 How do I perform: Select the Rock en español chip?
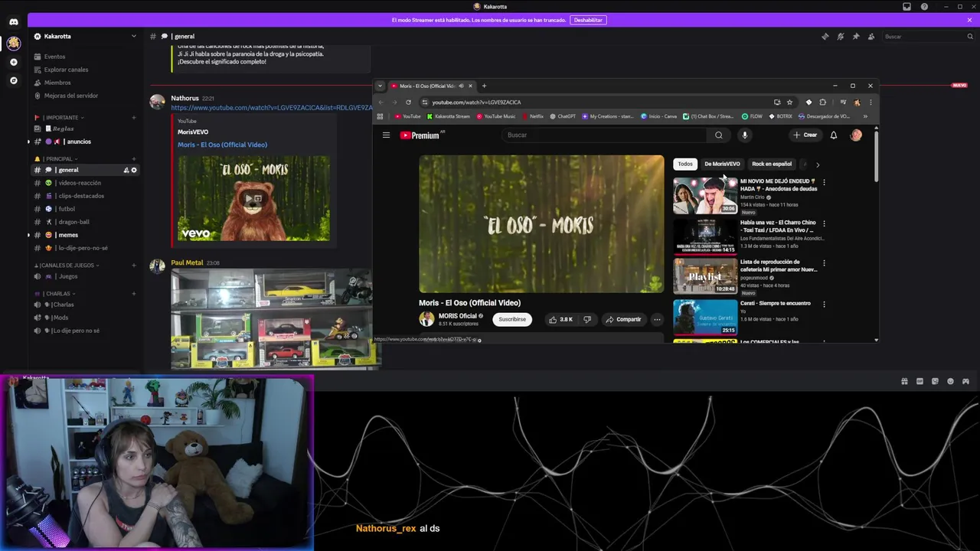click(772, 164)
